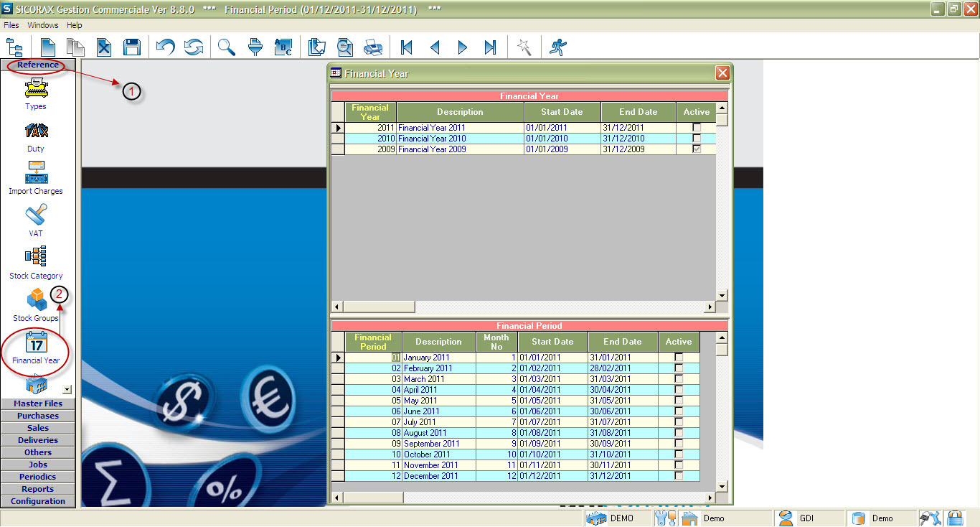980x527 pixels.
Task: Click the Print toolbar icon
Action: pyautogui.click(x=373, y=47)
